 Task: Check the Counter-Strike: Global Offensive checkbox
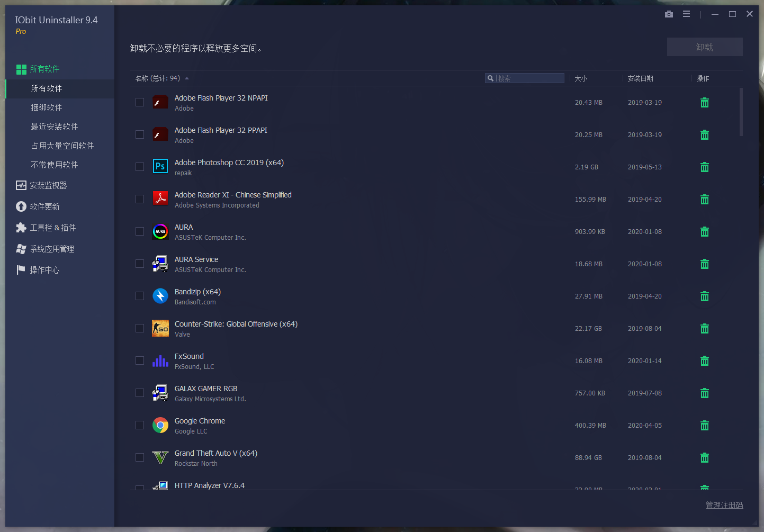click(140, 328)
